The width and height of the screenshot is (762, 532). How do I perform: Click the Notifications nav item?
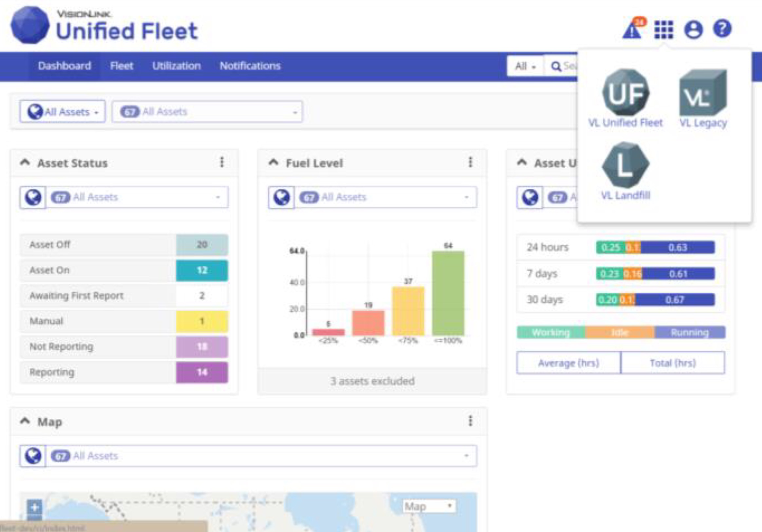250,66
